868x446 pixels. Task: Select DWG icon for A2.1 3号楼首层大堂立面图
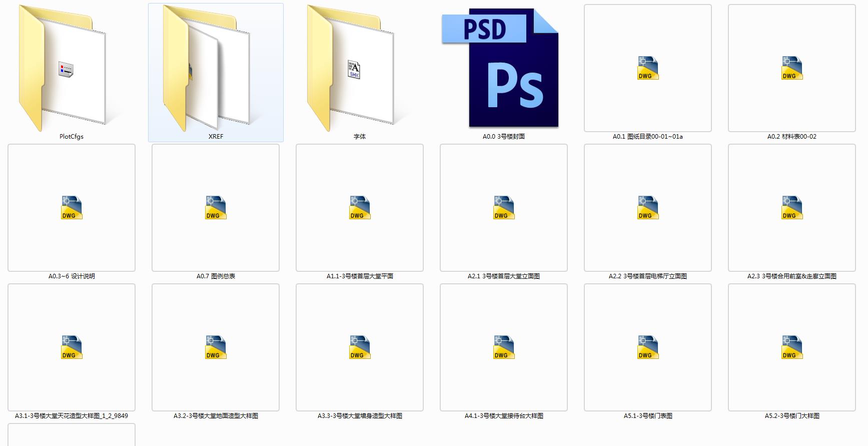pos(504,208)
